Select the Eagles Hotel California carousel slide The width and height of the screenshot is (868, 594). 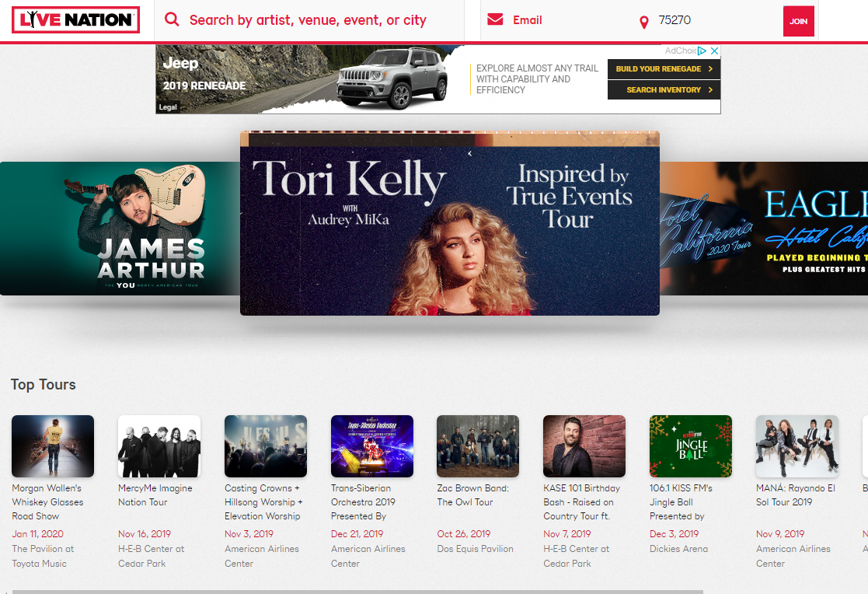763,229
